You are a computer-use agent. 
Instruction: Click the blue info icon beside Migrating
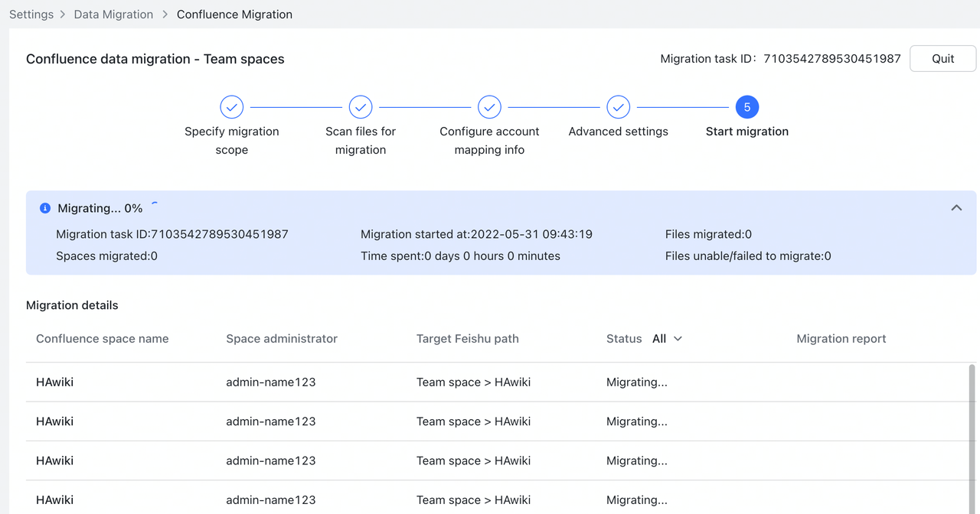[45, 208]
